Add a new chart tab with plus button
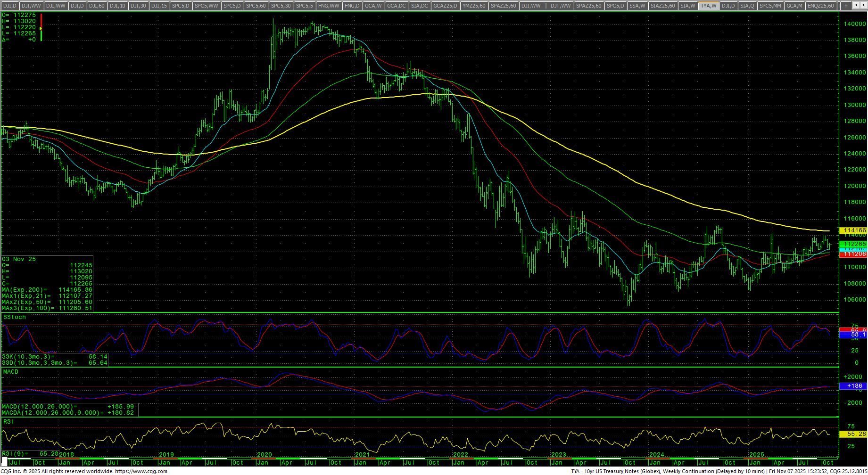This screenshot has height=475, width=868. coord(846,6)
